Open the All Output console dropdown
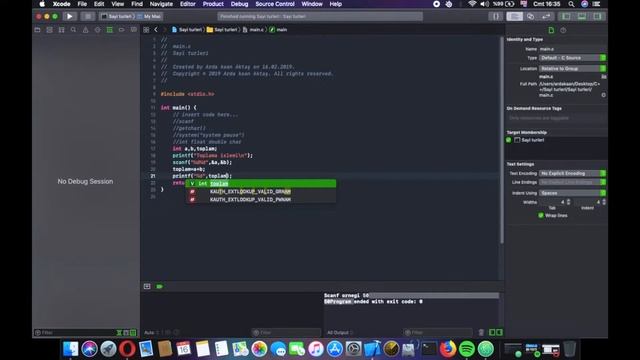Screen dimensions: 640x360 click(x=340, y=332)
